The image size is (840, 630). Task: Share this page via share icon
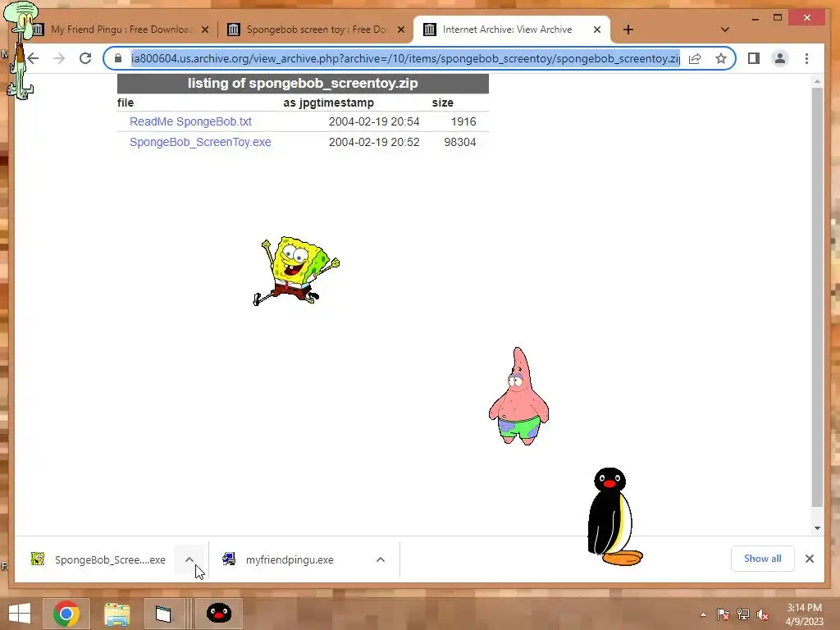pos(695,58)
